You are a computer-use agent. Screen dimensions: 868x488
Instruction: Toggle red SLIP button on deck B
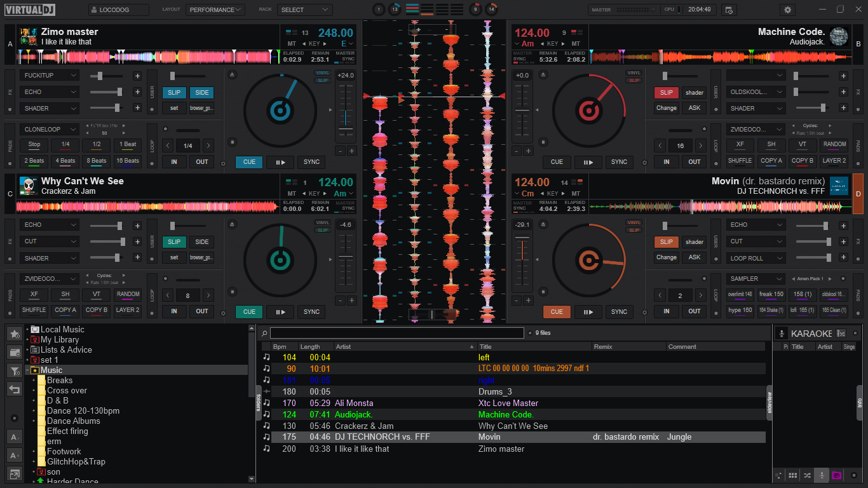pos(667,92)
